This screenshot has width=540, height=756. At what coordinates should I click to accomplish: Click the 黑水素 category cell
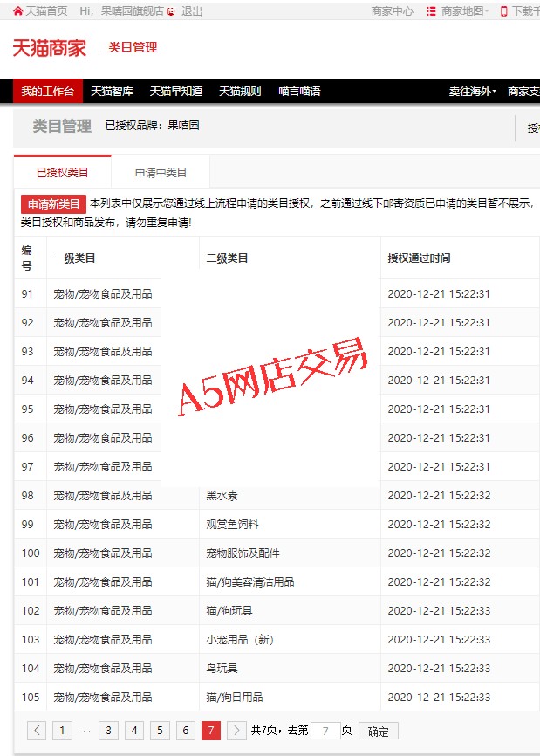pos(222,495)
